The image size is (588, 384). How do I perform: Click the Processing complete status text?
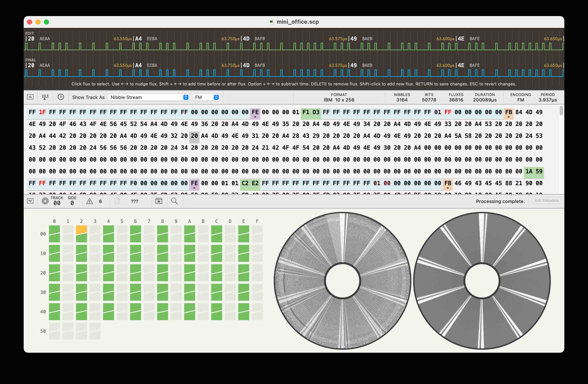(x=500, y=201)
